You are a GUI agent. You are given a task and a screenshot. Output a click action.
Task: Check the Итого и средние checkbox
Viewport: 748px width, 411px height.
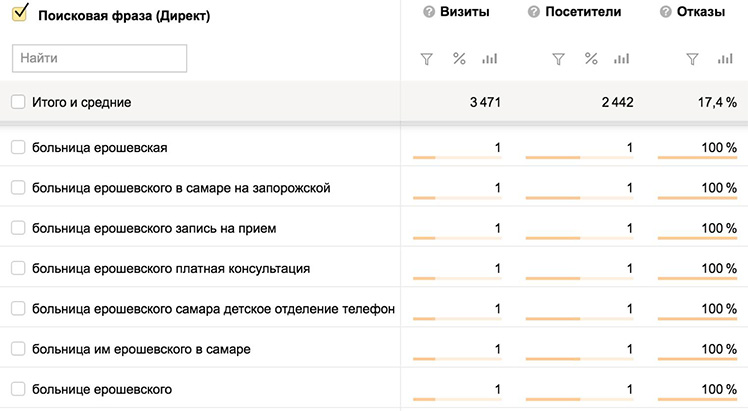pos(18,102)
